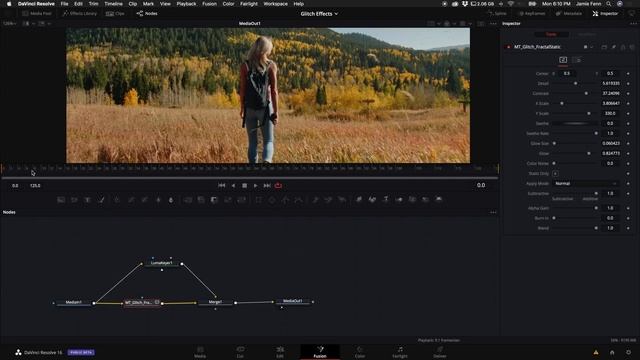Open the inspector Settings page icon
The image size is (640, 360).
[577, 60]
